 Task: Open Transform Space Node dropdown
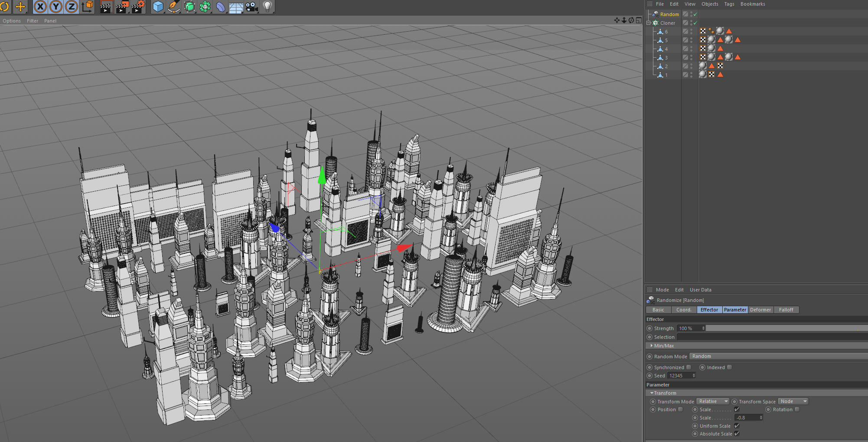point(793,401)
